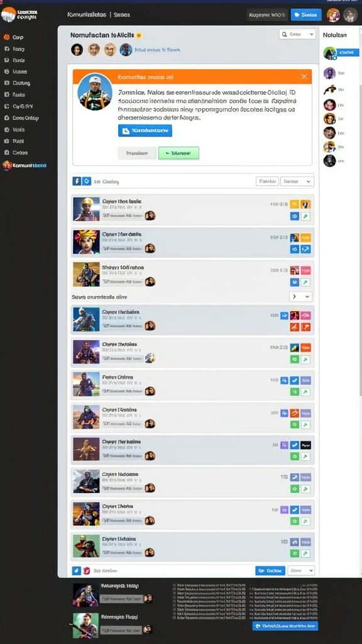
Task: Click the black bird icon in the right panel
Action: click(329, 89)
